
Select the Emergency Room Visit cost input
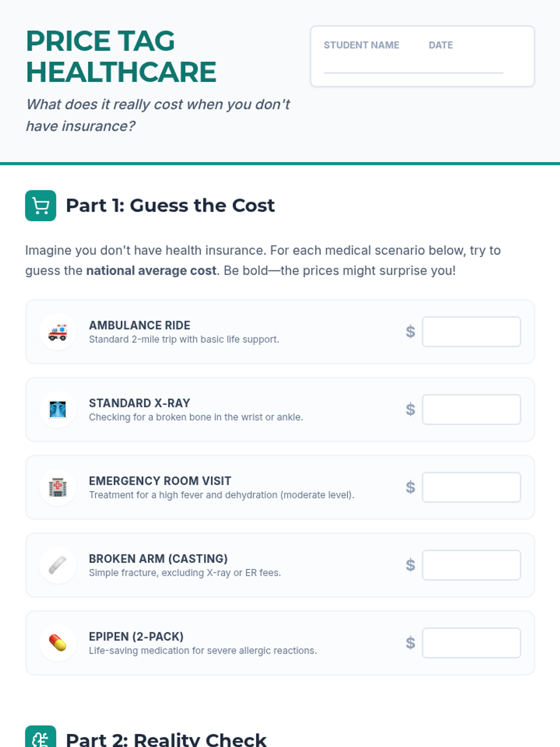click(471, 487)
